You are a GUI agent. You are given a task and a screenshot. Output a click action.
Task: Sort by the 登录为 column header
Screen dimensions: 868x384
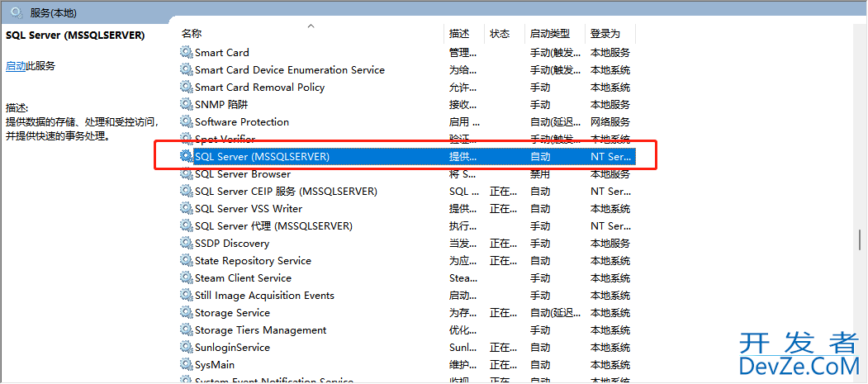coord(610,34)
